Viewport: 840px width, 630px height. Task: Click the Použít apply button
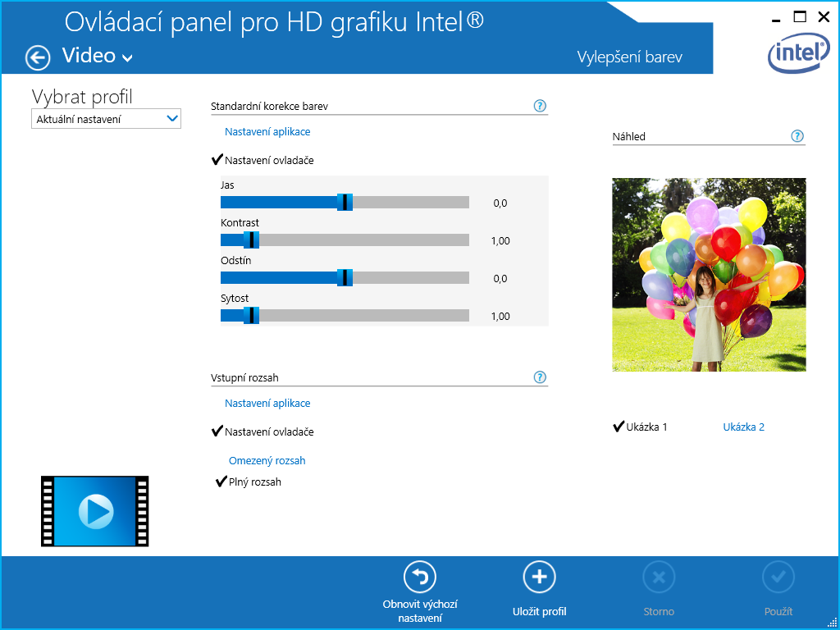778,590
